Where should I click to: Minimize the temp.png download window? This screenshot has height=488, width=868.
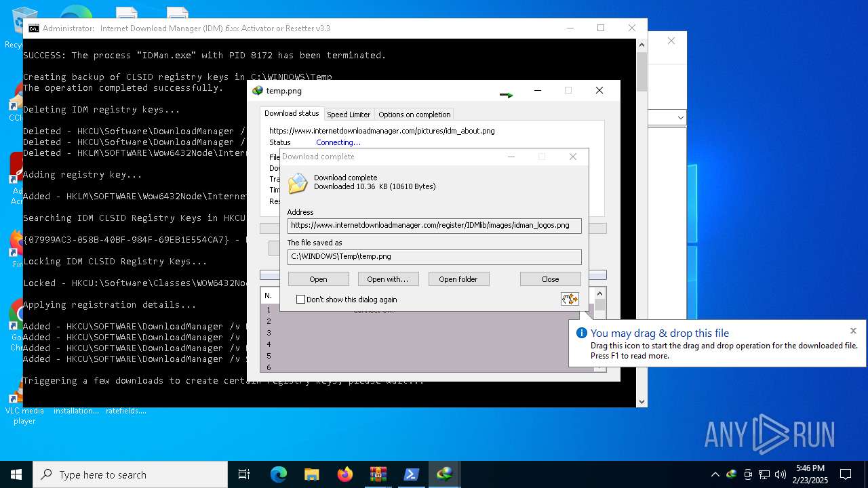point(538,90)
